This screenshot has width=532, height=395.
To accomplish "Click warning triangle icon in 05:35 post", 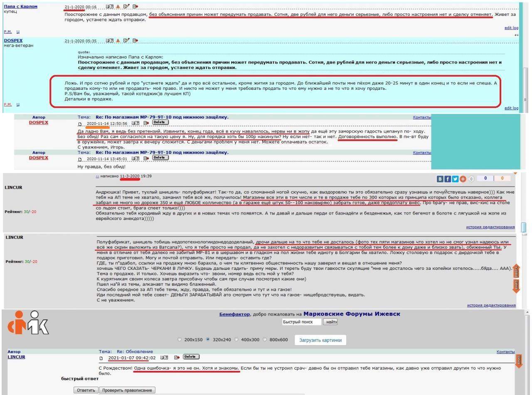I will (x=118, y=41).
